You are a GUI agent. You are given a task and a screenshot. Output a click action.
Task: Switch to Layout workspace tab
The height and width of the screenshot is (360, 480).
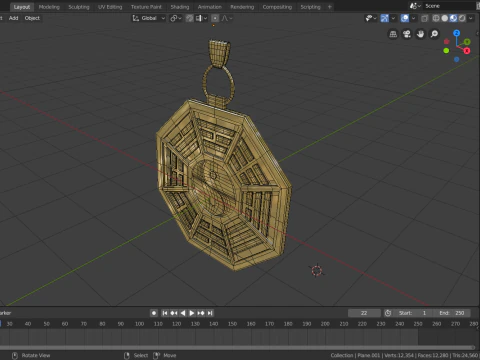click(x=22, y=7)
